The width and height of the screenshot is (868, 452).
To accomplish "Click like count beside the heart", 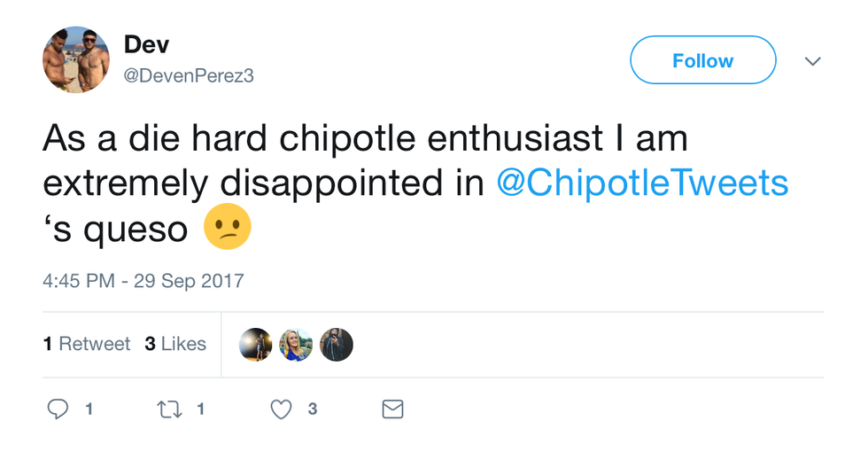I will tap(313, 409).
